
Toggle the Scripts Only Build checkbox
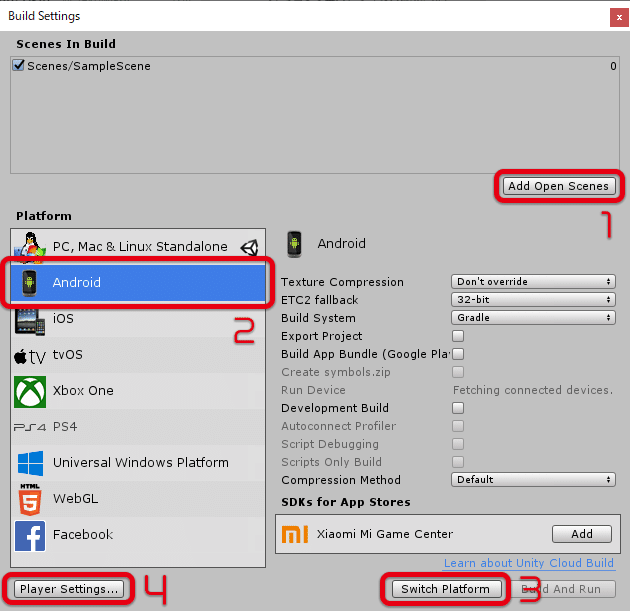(458, 462)
